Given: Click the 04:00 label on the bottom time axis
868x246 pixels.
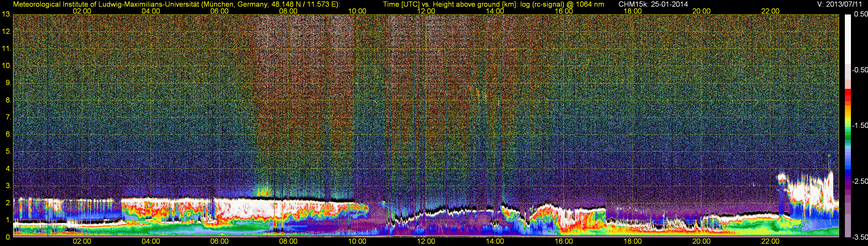Looking at the screenshot, I should coord(151,241).
